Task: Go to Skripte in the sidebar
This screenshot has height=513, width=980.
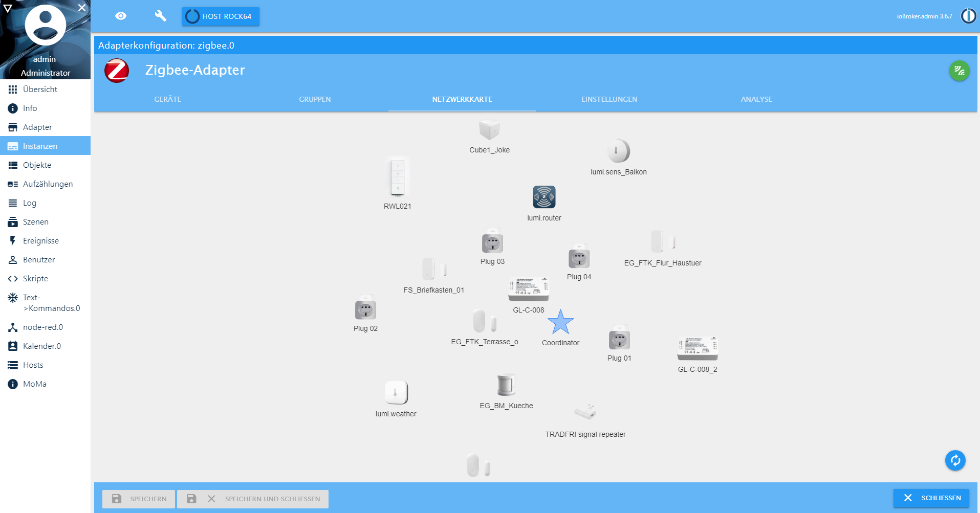Action: (x=45, y=279)
